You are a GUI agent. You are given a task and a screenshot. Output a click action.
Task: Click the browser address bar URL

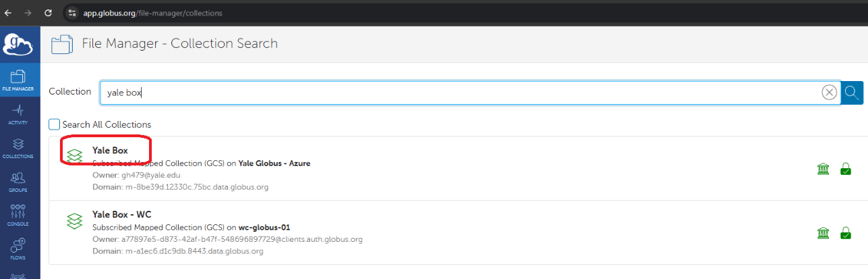coord(152,13)
